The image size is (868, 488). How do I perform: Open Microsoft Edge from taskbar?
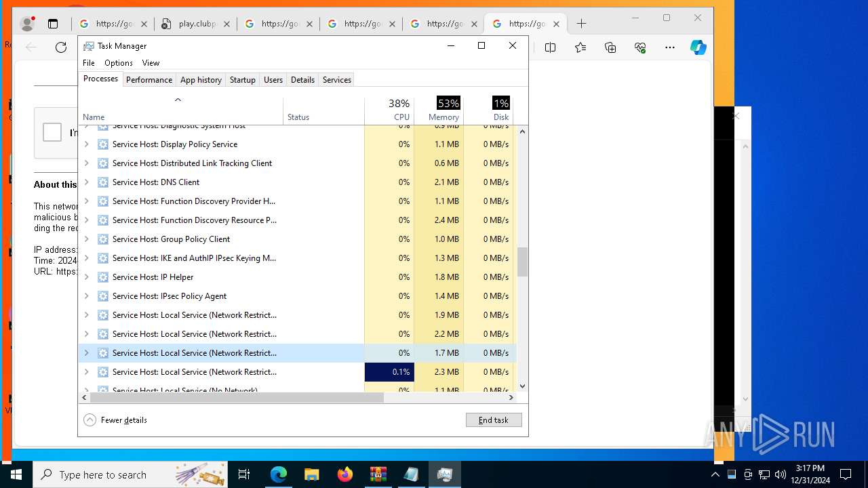pos(279,474)
